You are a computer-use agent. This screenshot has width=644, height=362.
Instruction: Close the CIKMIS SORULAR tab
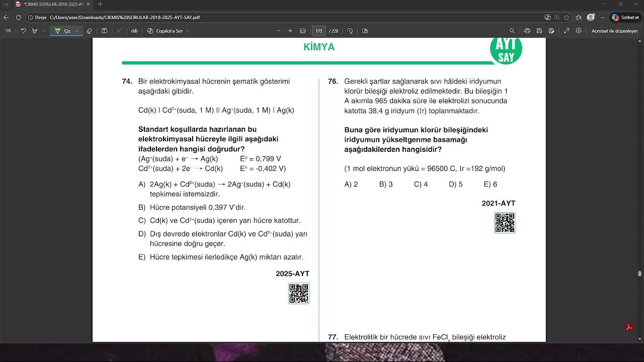(x=89, y=4)
